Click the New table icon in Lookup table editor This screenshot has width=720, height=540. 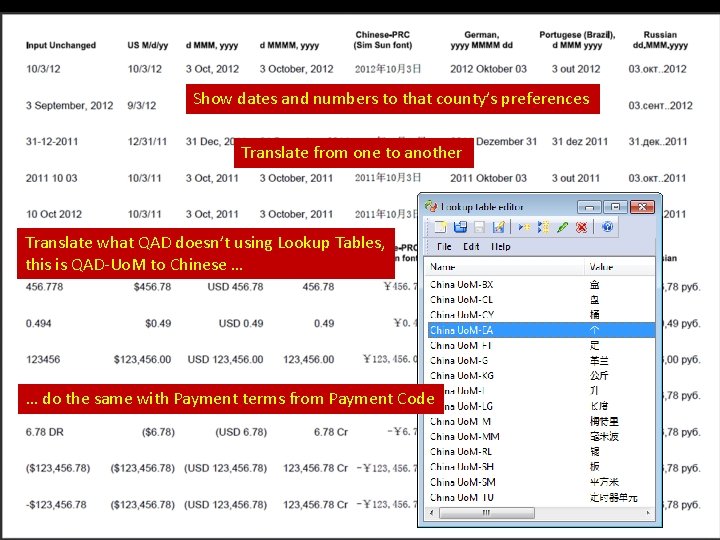tap(441, 227)
